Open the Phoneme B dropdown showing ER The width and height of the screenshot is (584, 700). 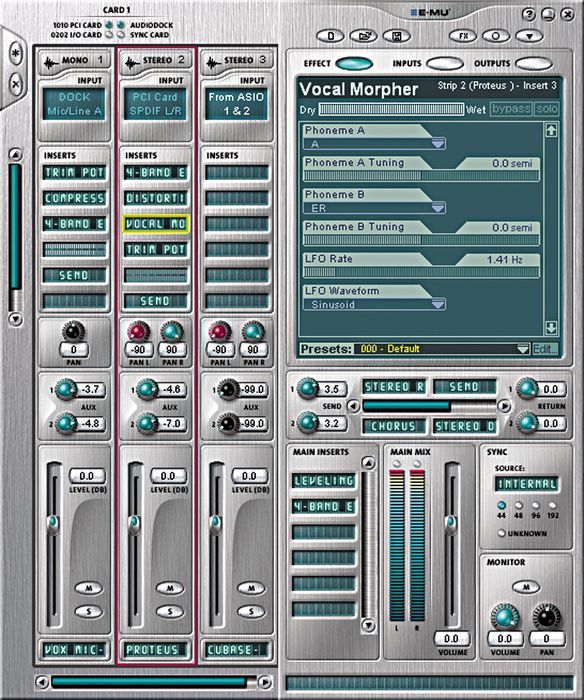[x=374, y=208]
